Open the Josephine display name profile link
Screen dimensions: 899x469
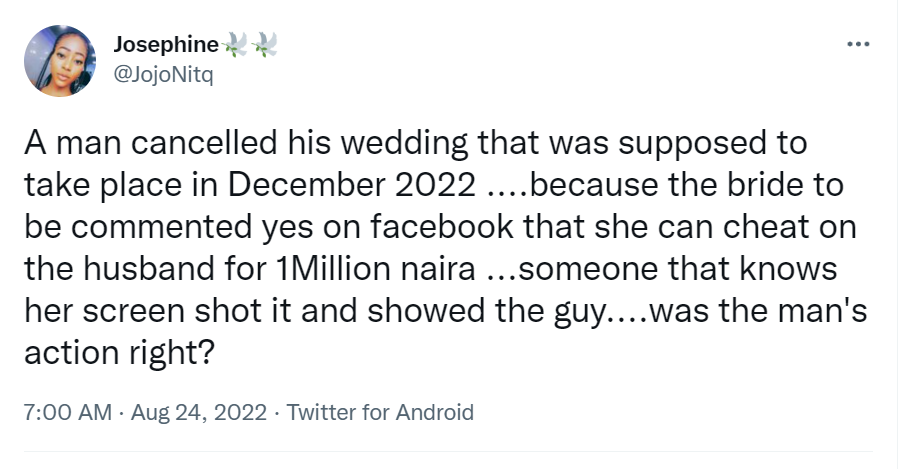pos(166,44)
